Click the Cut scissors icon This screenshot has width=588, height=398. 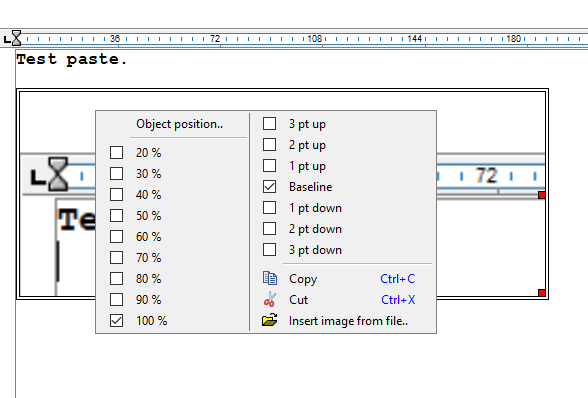(270, 299)
